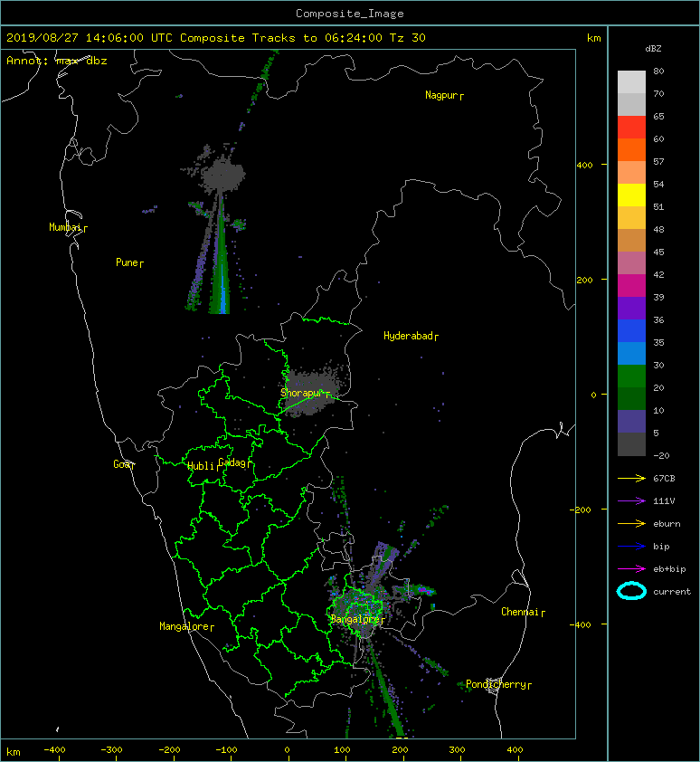Click the 'Annot: max dbz' annotation
700x762 pixels.
point(57,61)
